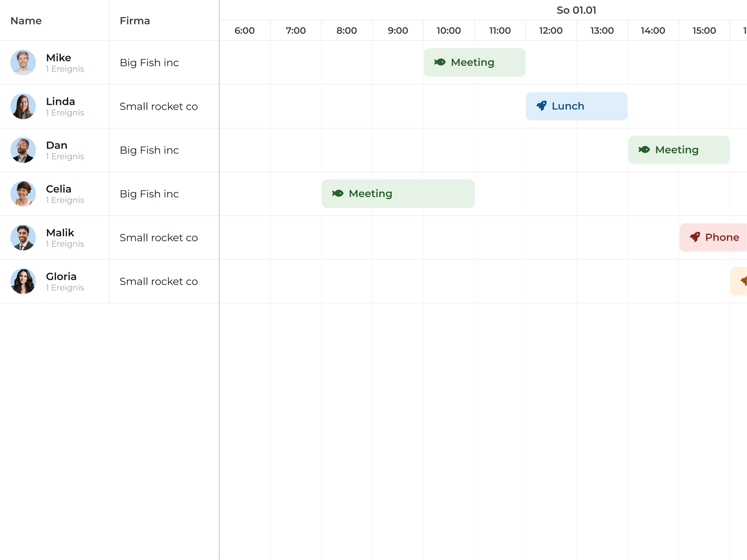Open Mike's profile avatar
Screen dimensions: 747x560
(23, 62)
